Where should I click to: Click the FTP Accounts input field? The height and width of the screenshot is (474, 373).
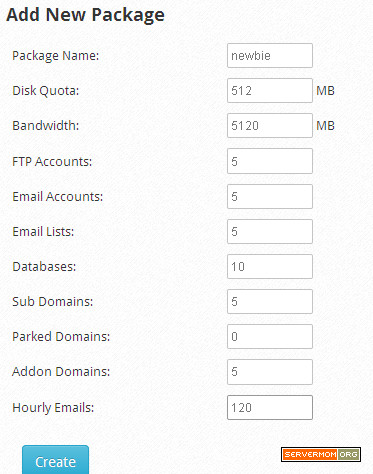[x=270, y=161]
